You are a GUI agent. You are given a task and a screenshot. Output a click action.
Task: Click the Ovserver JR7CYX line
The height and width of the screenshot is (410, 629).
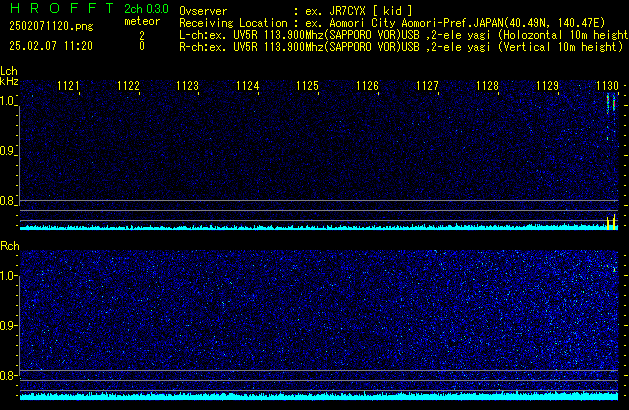click(296, 11)
